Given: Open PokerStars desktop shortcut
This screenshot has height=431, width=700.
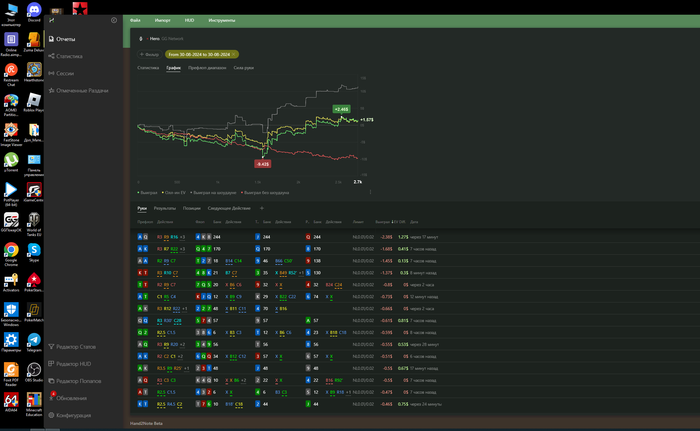Looking at the screenshot, I should point(34,282).
